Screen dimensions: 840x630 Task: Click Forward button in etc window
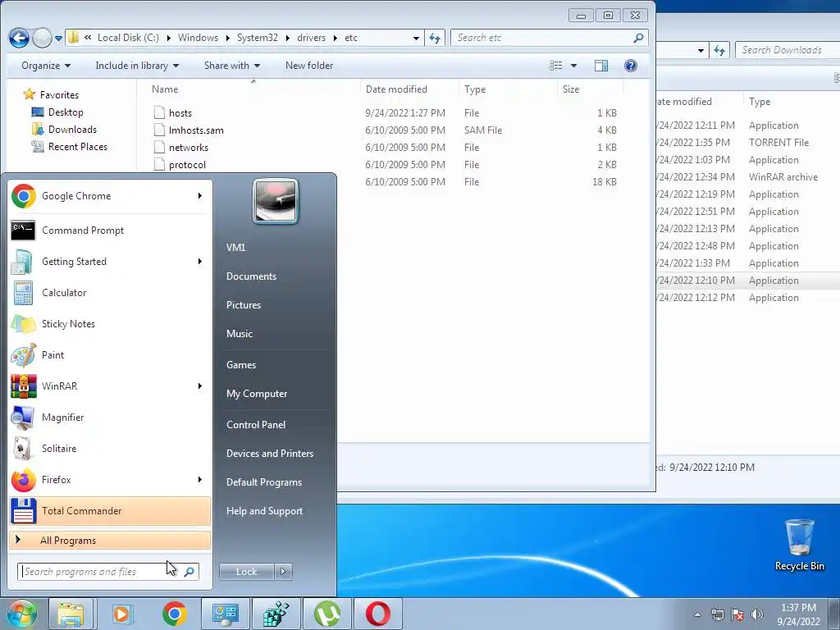click(x=42, y=38)
